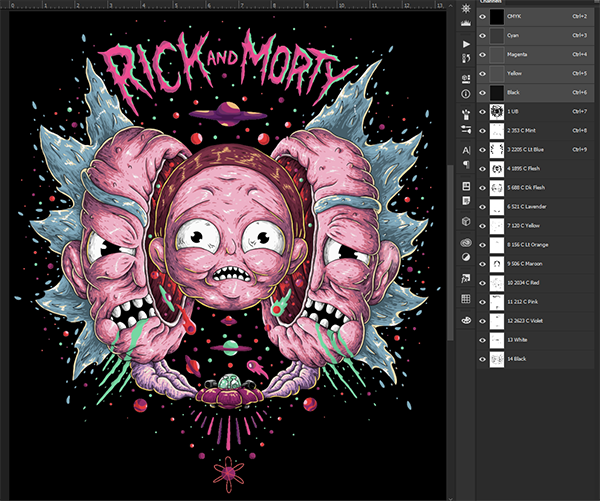Viewport: 600px width, 501px height.
Task: Select the '10 2034 C Red' channel
Action: [535, 283]
